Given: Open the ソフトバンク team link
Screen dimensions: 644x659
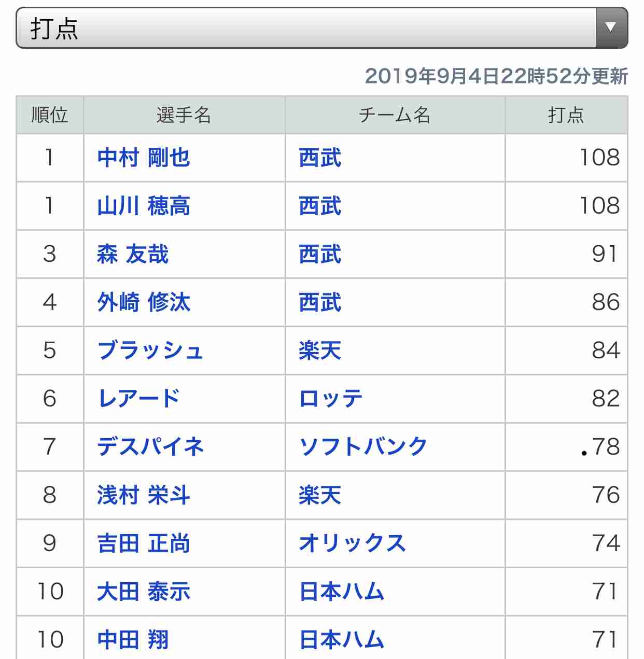Looking at the screenshot, I should click(x=363, y=447).
